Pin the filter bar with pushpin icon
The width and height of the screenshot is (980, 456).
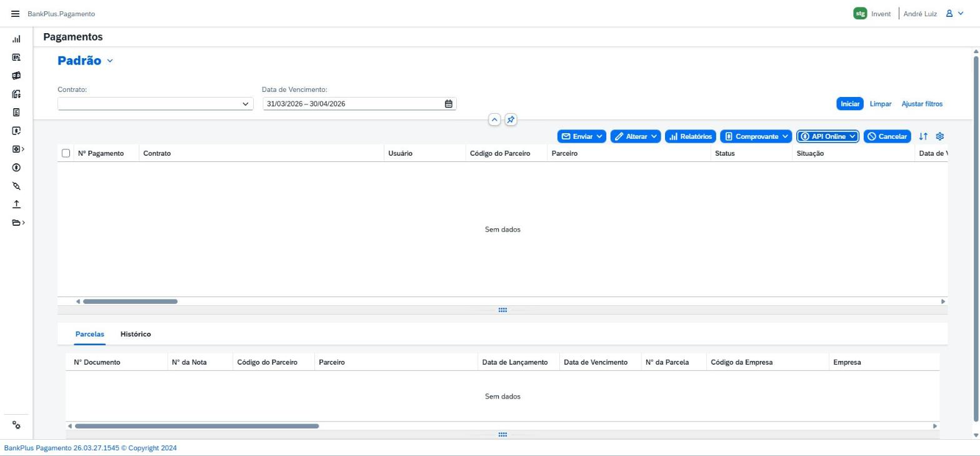(511, 119)
